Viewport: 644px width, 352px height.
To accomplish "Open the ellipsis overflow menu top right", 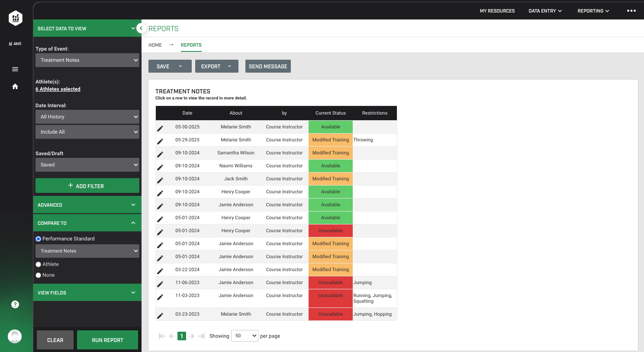I will (x=631, y=10).
